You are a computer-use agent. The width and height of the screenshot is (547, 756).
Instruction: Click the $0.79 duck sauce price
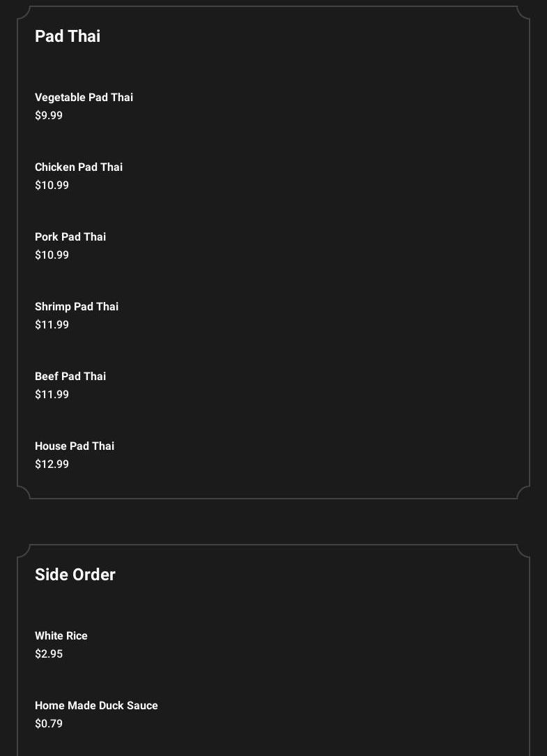pyautogui.click(x=49, y=724)
